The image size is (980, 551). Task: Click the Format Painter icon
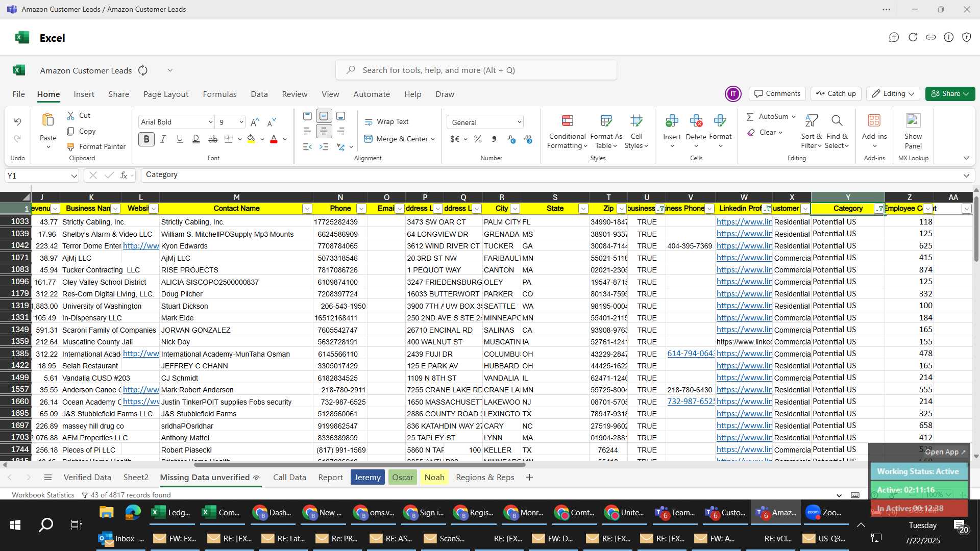(71, 147)
